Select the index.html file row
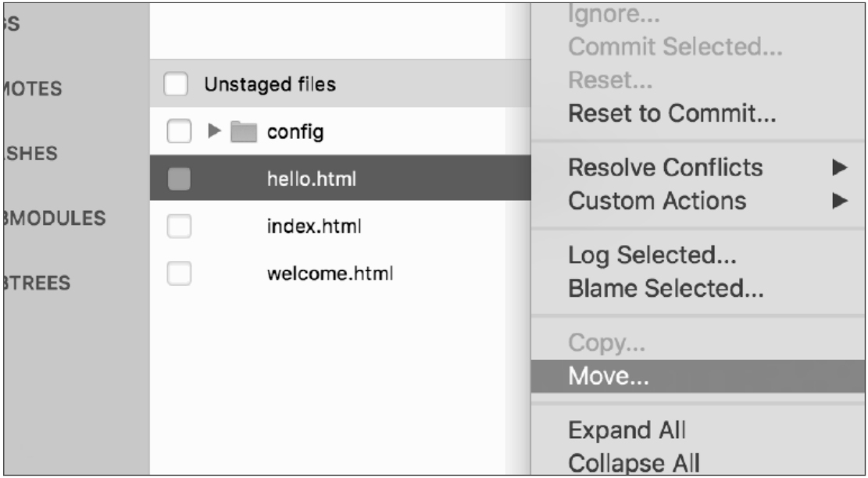Screen dimensions: 868x478 (x=313, y=227)
